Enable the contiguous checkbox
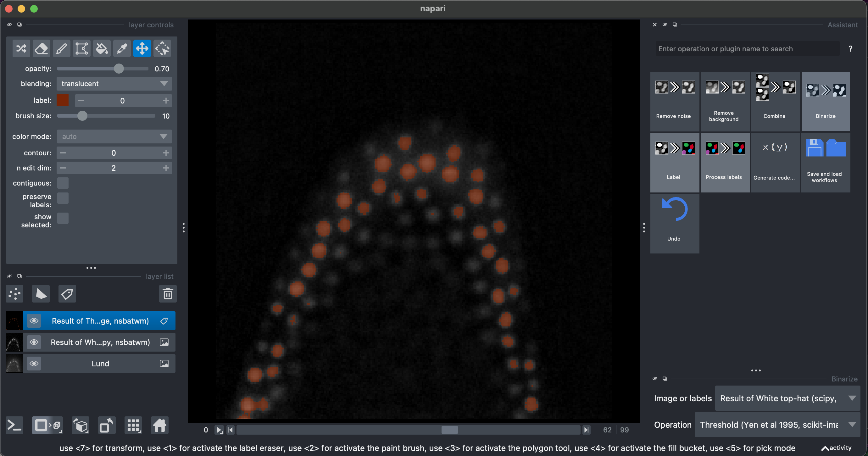This screenshot has height=456, width=868. point(63,183)
